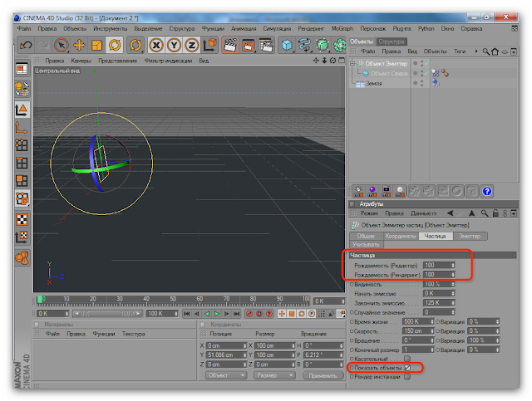Toggle the Касательный checkbox

407,359
